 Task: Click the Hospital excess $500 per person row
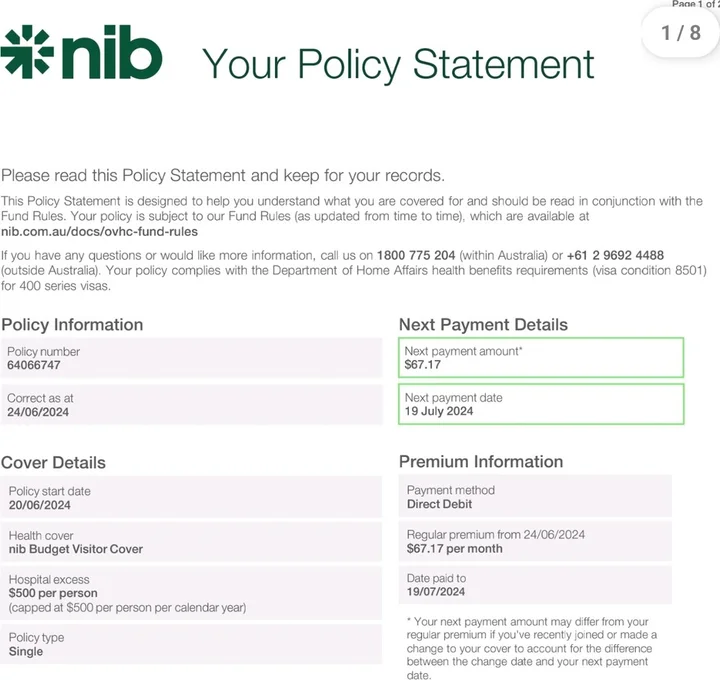point(191,593)
